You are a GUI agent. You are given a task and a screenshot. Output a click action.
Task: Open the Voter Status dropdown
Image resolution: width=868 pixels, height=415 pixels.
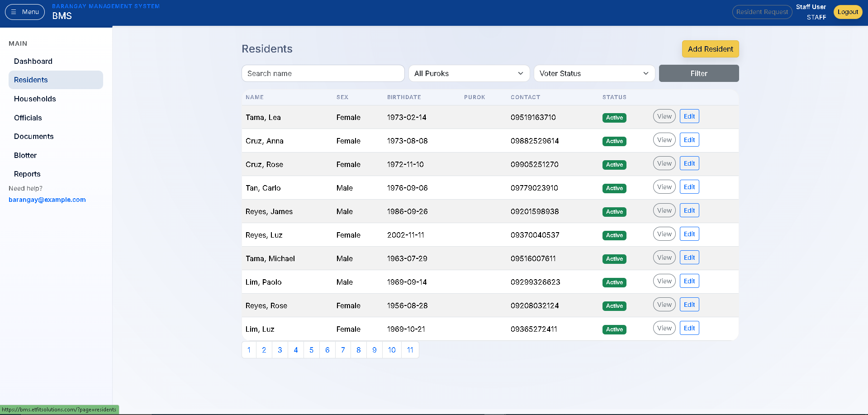point(594,73)
